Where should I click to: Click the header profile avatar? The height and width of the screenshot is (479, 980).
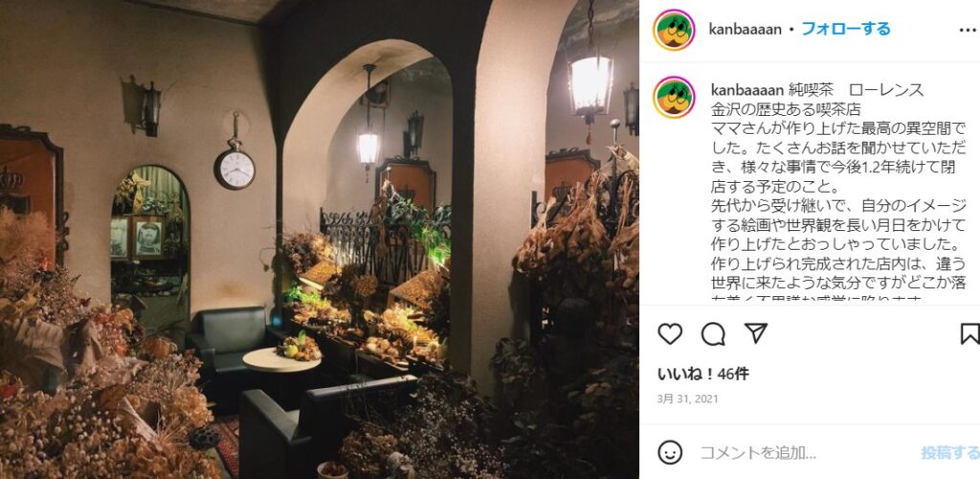coord(674,30)
